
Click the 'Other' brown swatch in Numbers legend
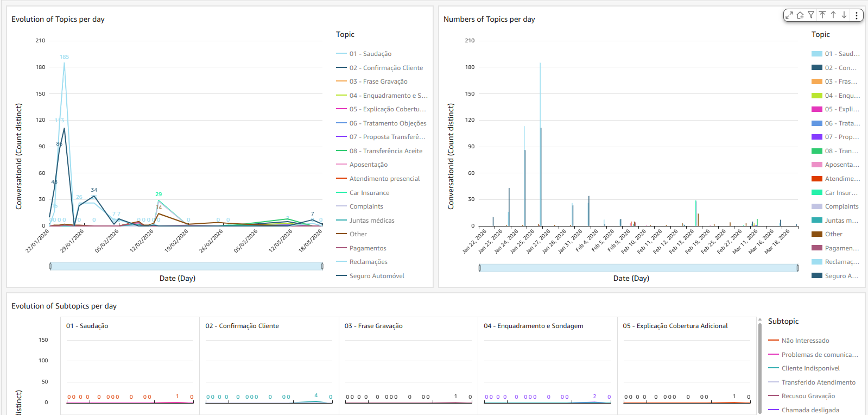point(816,234)
